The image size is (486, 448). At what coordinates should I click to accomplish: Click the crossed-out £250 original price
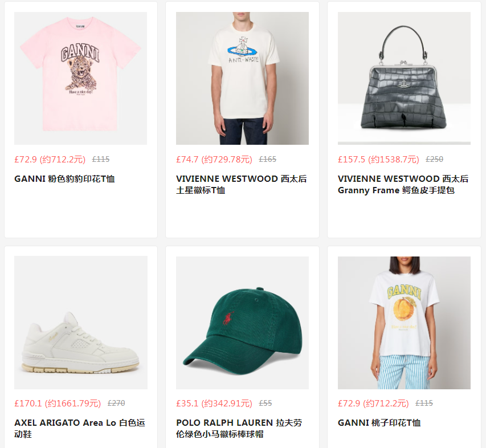coord(434,160)
